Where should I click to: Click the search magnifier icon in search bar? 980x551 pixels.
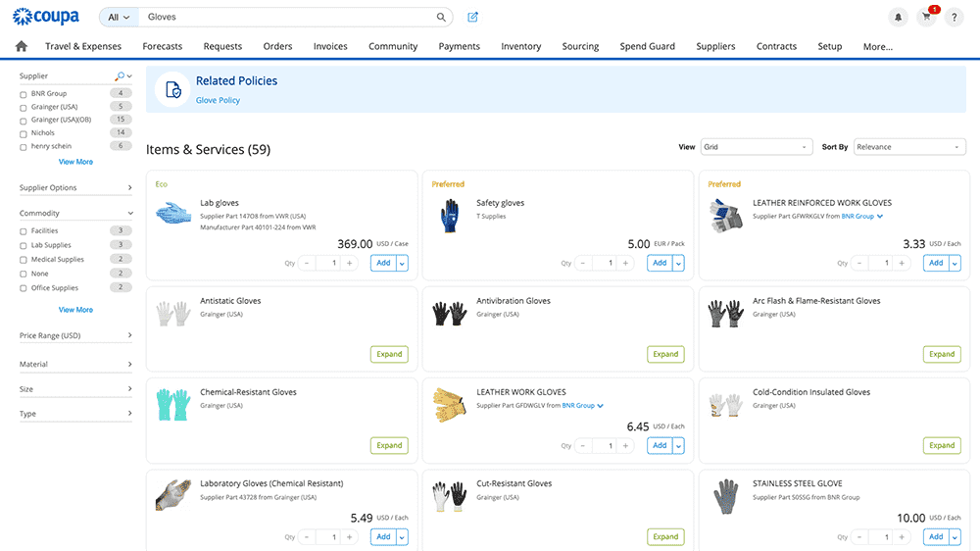[x=441, y=18]
